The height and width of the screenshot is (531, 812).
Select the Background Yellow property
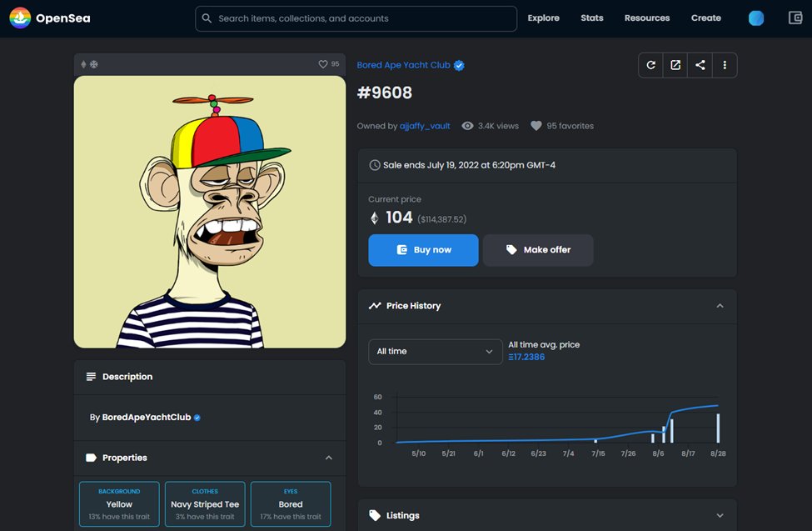point(119,504)
